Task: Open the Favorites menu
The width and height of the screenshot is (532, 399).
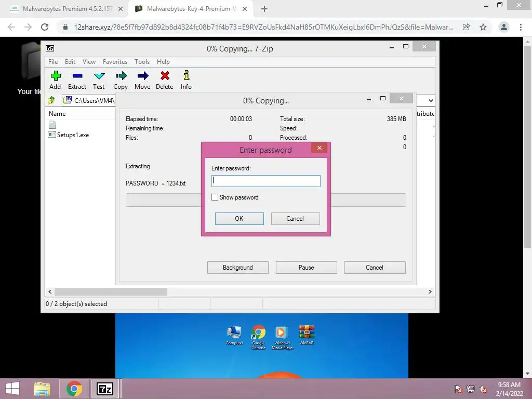Action: [115, 62]
